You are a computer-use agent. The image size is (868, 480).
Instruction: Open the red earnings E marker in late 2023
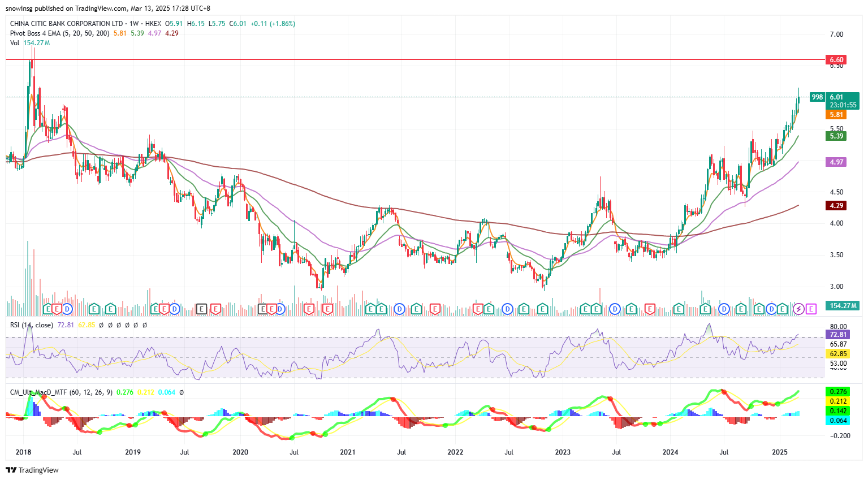[649, 309]
